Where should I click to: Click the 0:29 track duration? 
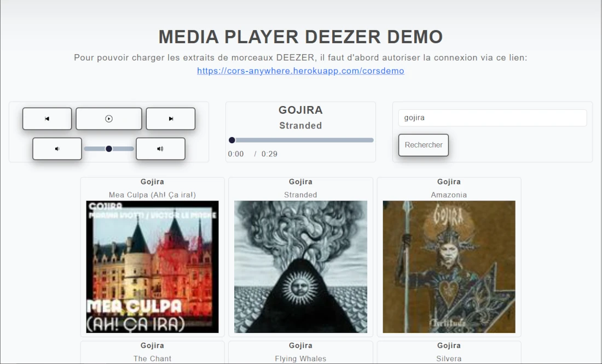point(269,154)
